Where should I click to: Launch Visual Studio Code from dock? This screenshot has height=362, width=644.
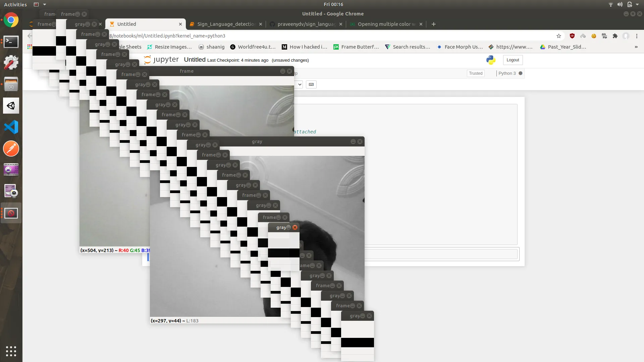[11, 127]
